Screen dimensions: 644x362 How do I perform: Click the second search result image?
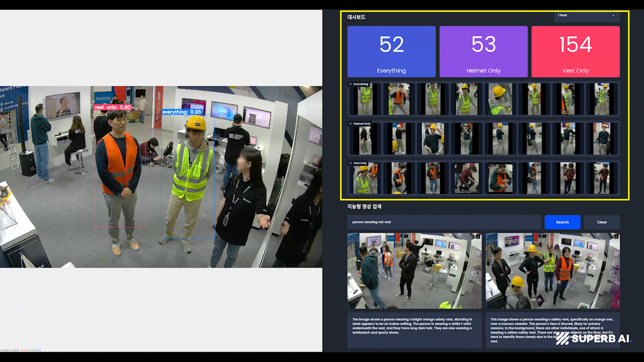pyautogui.click(x=553, y=271)
